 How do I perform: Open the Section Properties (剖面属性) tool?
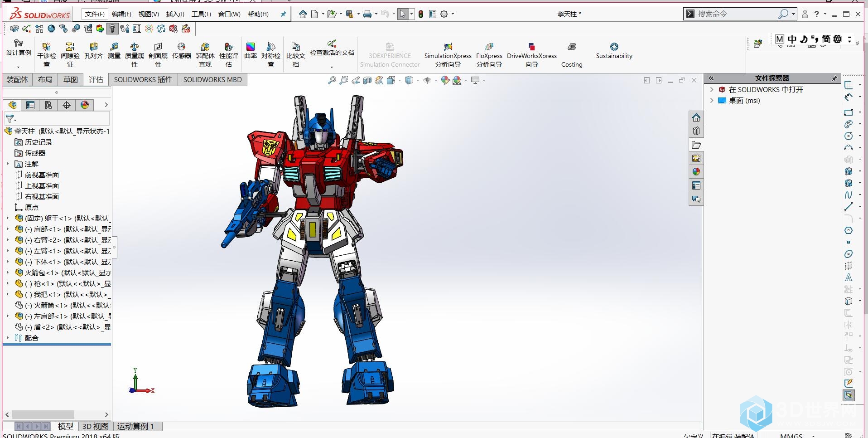coord(158,54)
